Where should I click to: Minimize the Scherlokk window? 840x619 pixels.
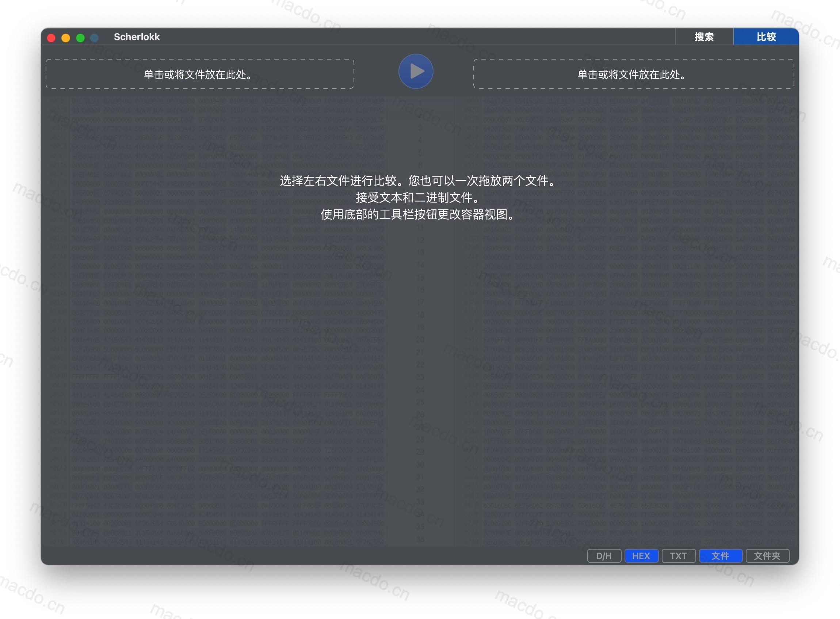[65, 38]
